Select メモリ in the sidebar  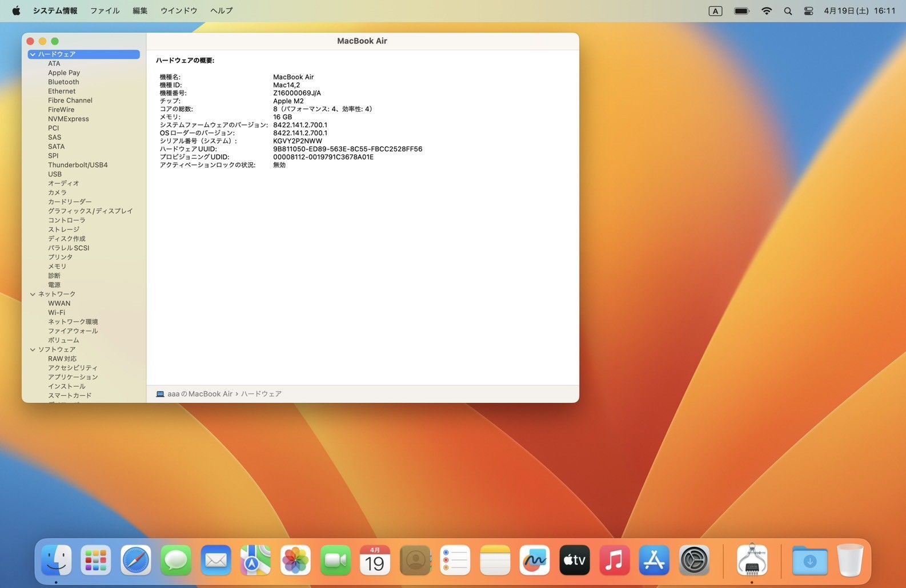(57, 267)
